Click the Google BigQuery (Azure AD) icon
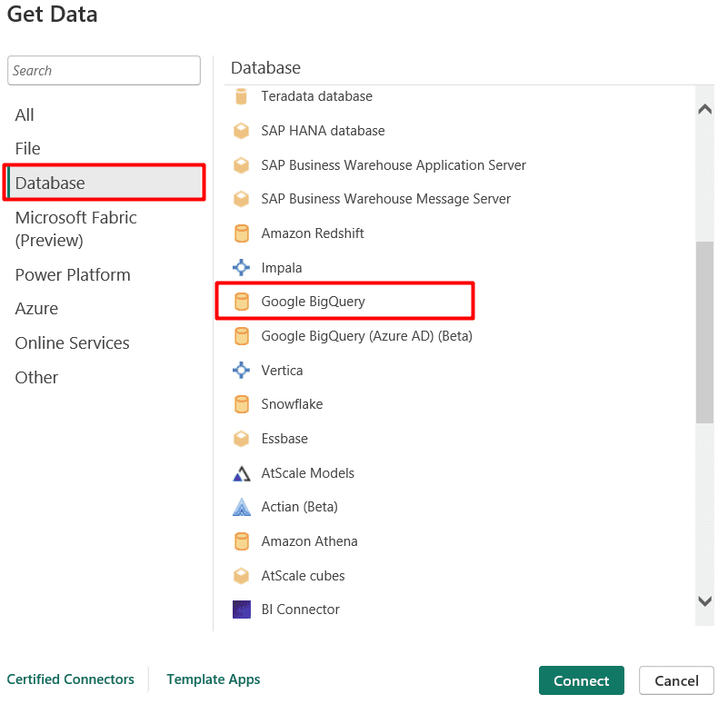Image resolution: width=728 pixels, height=704 pixels. (242, 336)
